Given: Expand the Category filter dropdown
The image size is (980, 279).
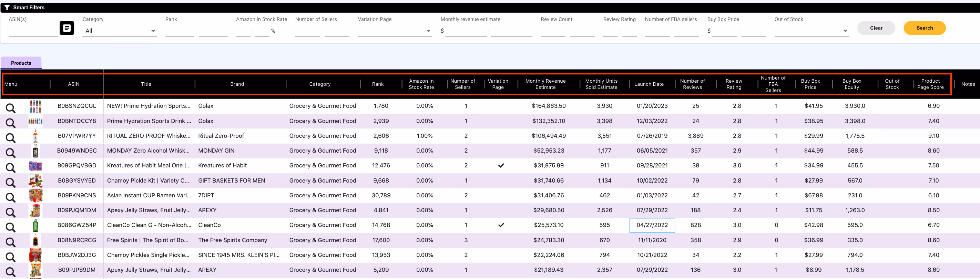Looking at the screenshot, I should coord(119,31).
